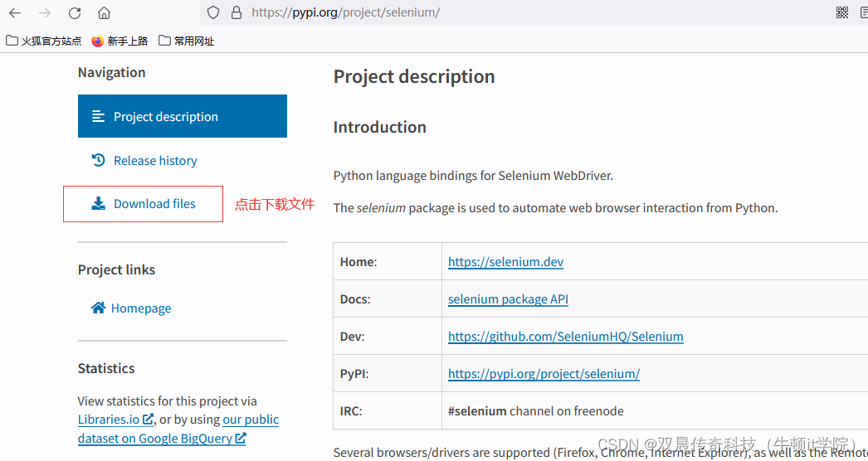Screen dimensions: 868x461
Task: Open the Release history tab
Action: (144, 161)
